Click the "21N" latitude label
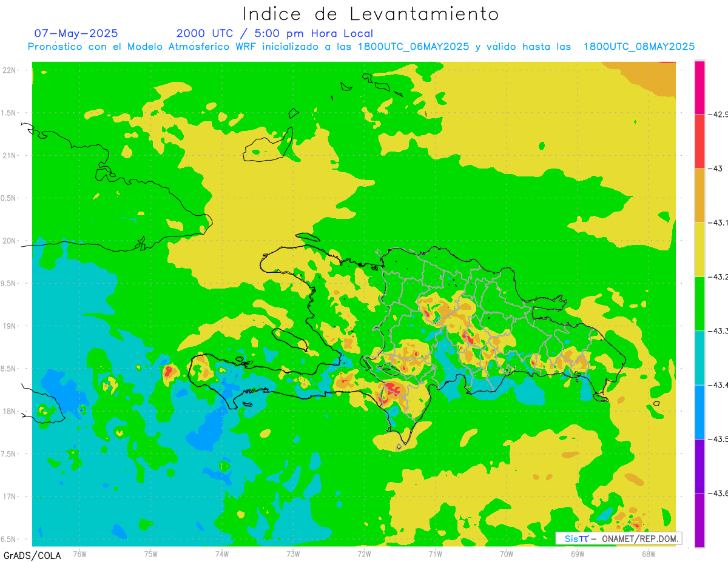 (9, 156)
